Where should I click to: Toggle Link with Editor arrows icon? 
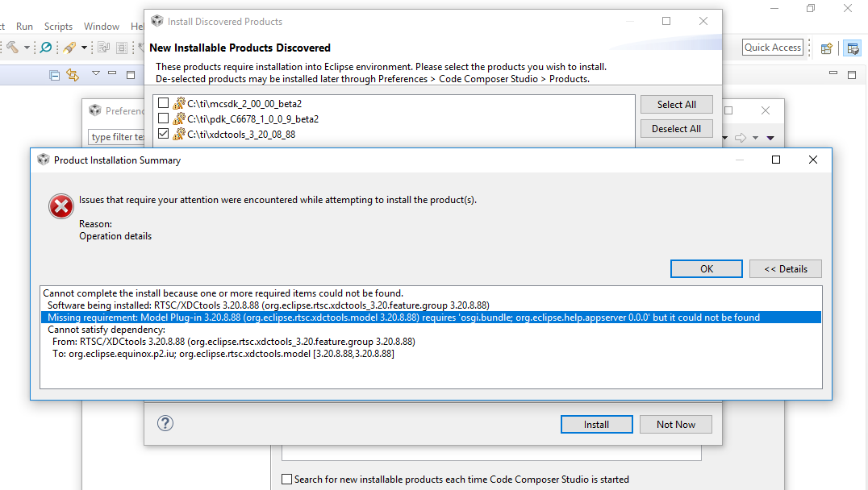point(73,75)
